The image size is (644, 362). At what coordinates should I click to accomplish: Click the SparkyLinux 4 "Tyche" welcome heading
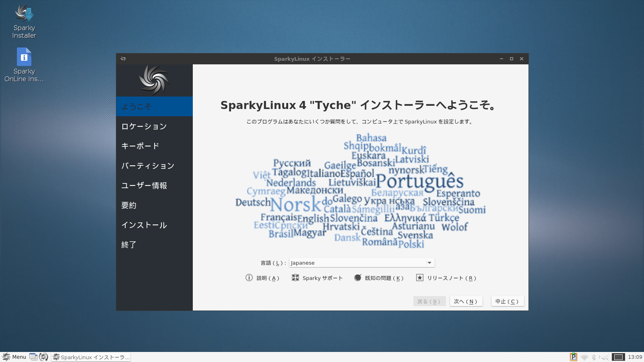[x=358, y=105]
